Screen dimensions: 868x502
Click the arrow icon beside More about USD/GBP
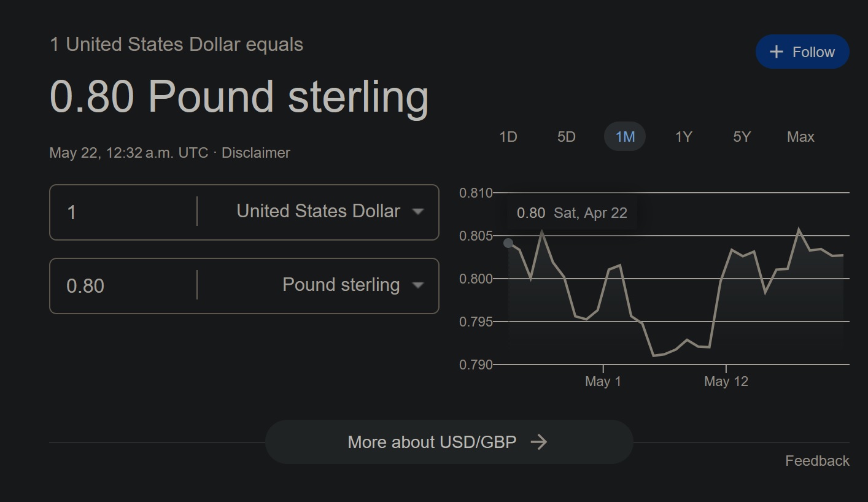[x=538, y=442]
